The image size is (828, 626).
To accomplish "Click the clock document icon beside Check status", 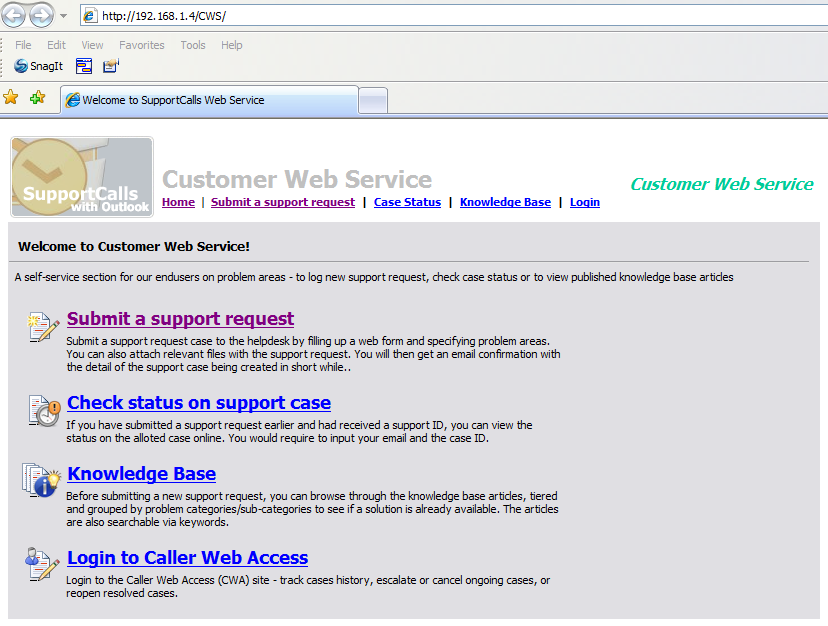I will point(44,410).
